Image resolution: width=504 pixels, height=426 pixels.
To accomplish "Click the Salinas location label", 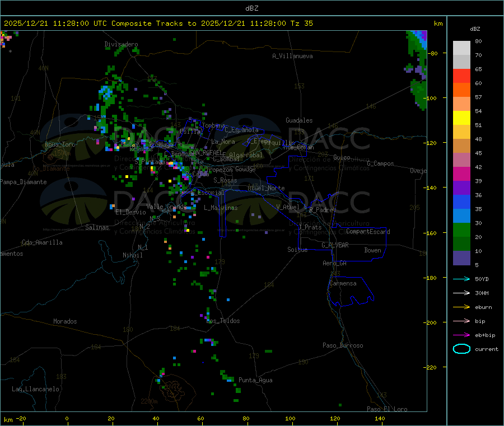I will pos(97,227).
